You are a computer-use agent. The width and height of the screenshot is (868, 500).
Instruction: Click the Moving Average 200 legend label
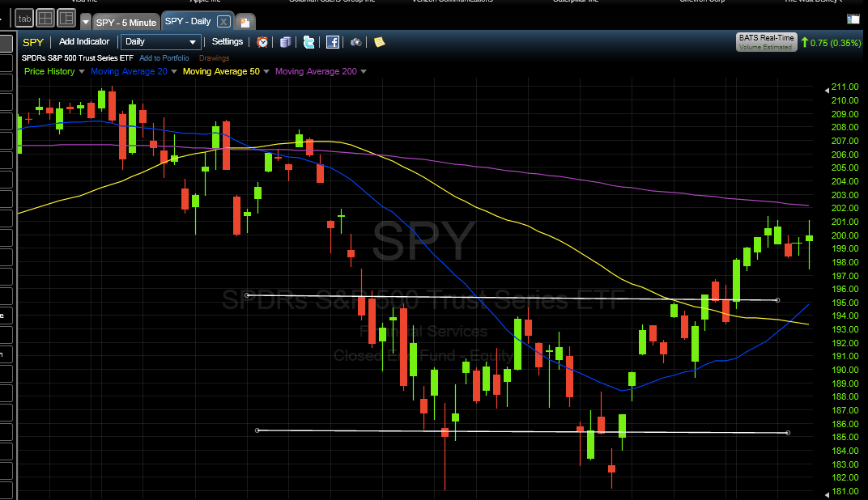[x=316, y=71]
